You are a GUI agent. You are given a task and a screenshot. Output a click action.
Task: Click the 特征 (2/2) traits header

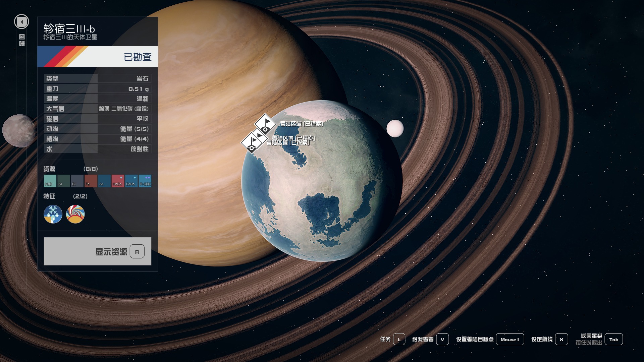pos(65,196)
